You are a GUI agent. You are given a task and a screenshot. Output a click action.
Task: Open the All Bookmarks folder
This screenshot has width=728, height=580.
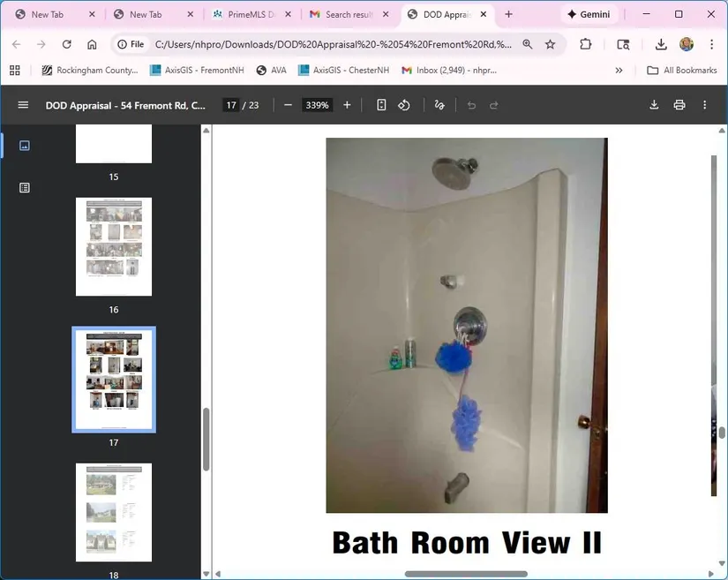pos(681,71)
